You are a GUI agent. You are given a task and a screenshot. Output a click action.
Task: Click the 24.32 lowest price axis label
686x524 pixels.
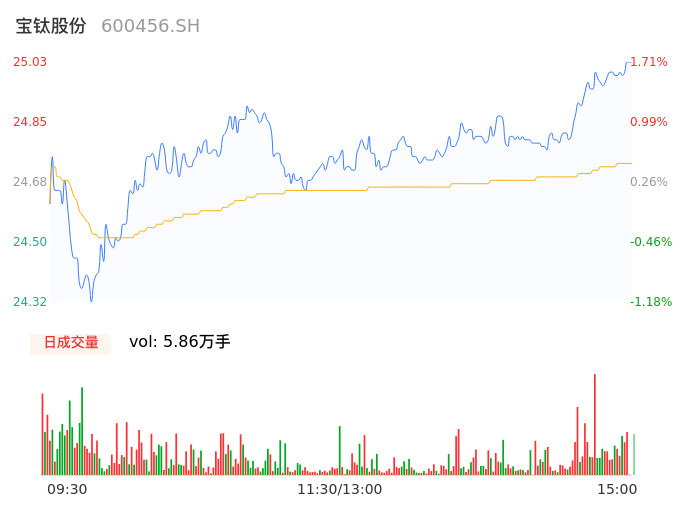tap(30, 302)
